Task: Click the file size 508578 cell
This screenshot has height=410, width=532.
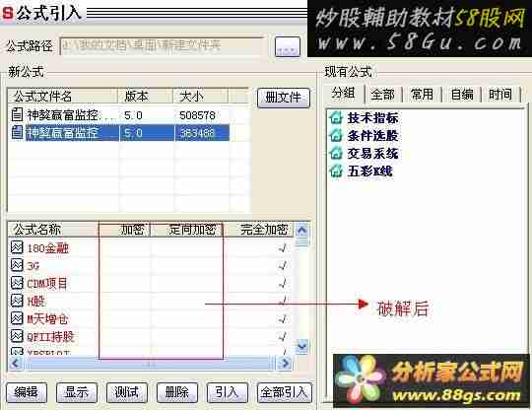Action: coord(197,115)
